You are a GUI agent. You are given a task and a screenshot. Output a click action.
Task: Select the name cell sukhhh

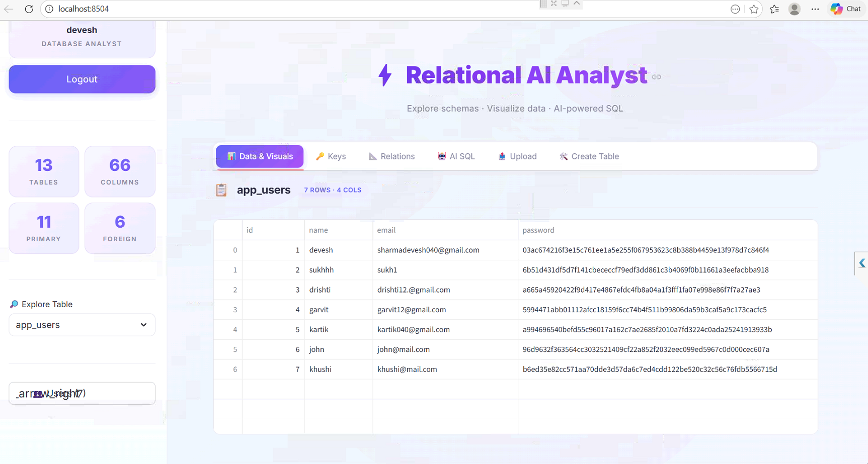339,270
